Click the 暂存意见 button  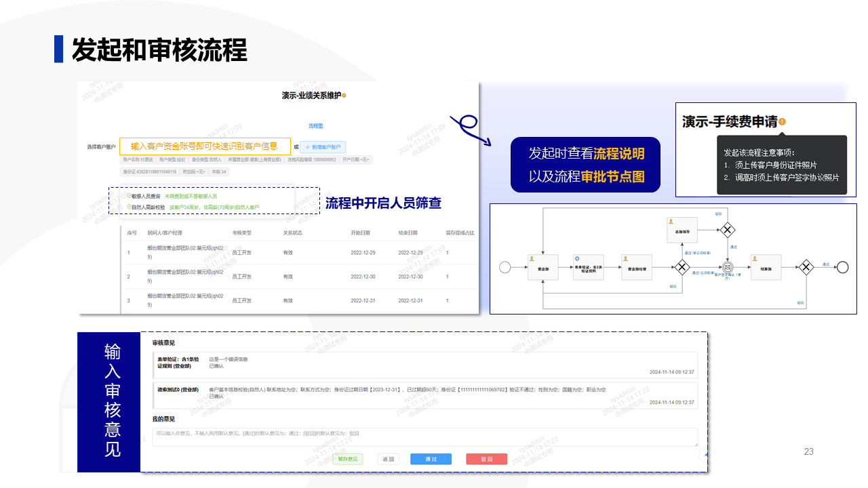[348, 459]
